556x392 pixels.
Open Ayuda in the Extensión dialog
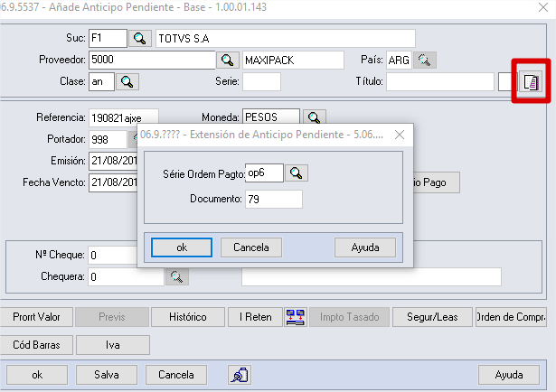click(365, 247)
